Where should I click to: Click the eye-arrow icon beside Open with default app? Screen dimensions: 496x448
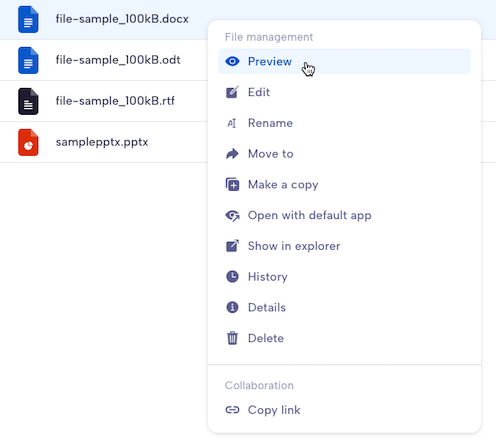tap(232, 215)
